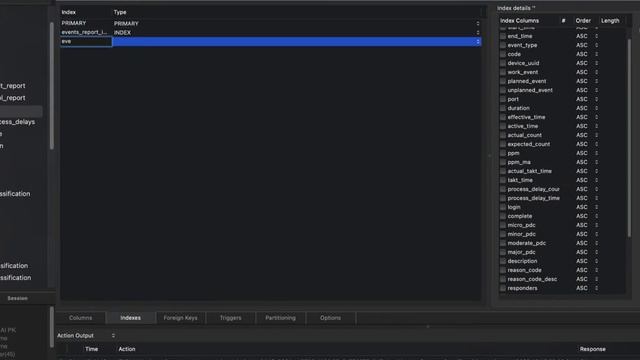Viewport: 640px width, 360px height.
Task: Enable the description column checkbox
Action: point(503,261)
